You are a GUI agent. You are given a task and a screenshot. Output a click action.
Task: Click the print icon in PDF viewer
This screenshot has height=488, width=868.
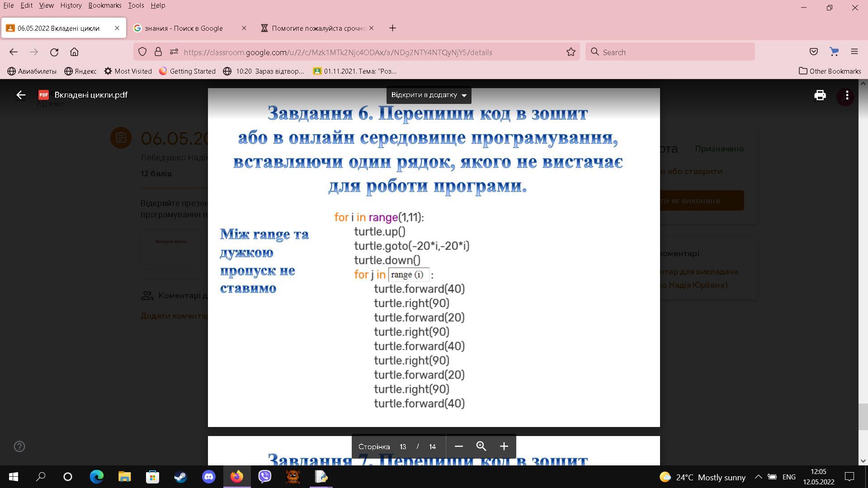820,95
